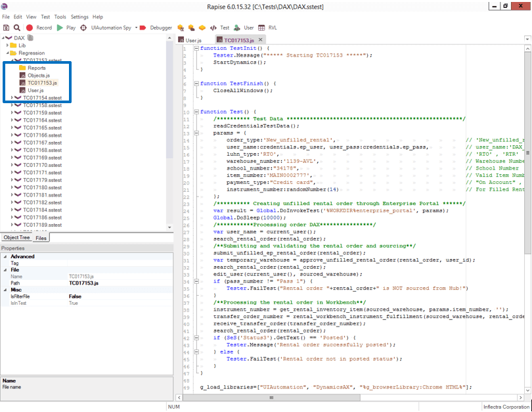The width and height of the screenshot is (532, 412).
Task: Select Objects.js in the file tree
Action: click(x=39, y=76)
